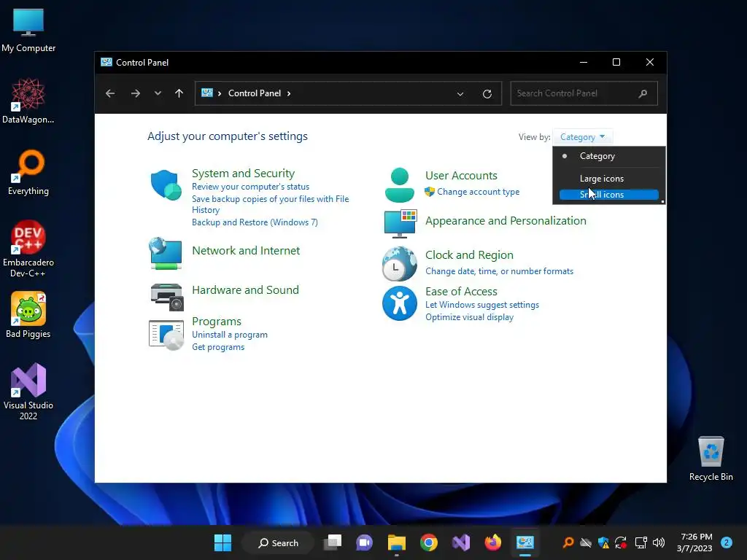Open File Explorer from taskbar
Image resolution: width=747 pixels, height=560 pixels.
396,542
